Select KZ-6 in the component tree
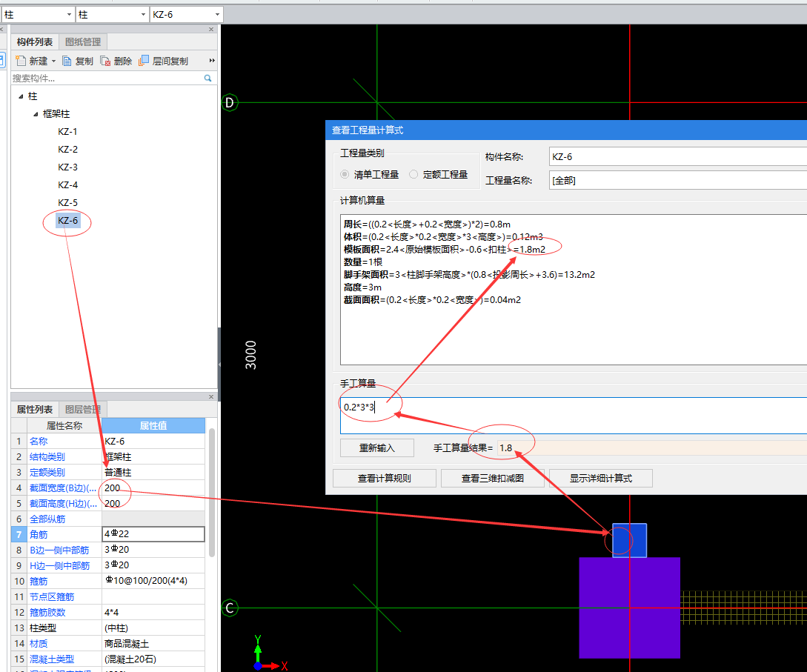The image size is (807, 672). 67,220
